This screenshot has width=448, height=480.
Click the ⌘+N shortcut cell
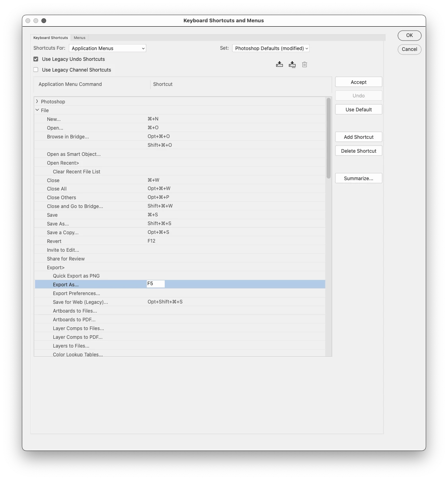(x=153, y=119)
